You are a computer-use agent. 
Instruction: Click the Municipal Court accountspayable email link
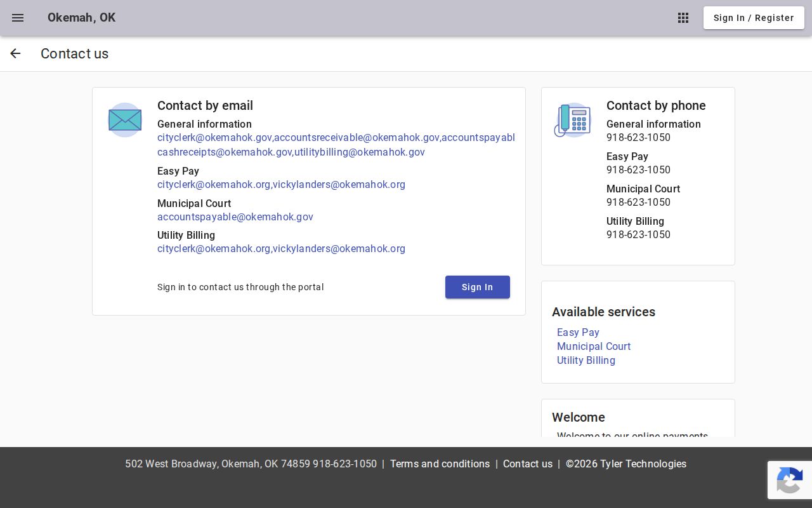pos(235,217)
